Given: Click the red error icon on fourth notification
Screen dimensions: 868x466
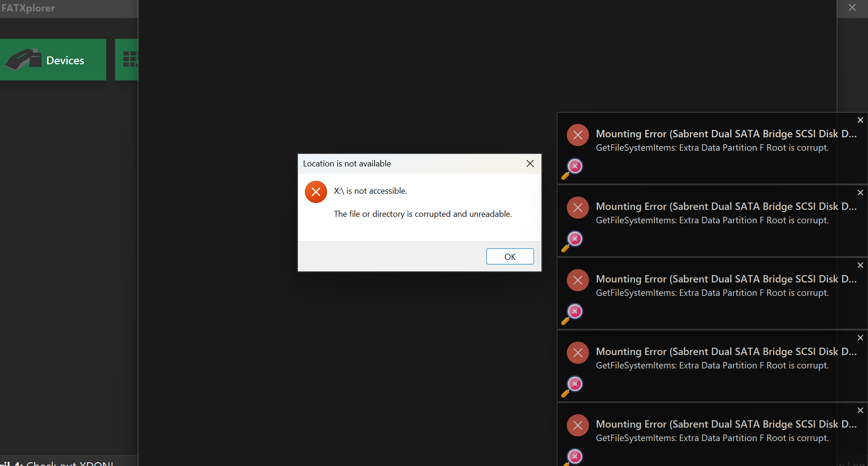Looking at the screenshot, I should coord(578,353).
